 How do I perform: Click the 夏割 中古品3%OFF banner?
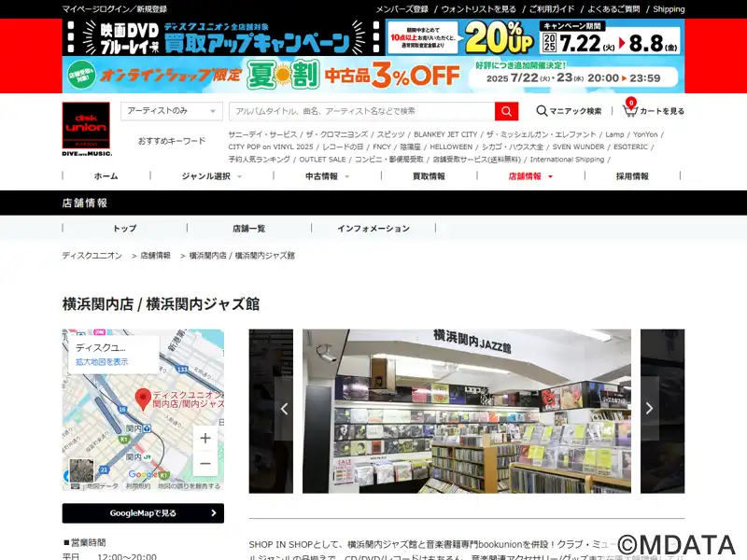tap(373, 75)
